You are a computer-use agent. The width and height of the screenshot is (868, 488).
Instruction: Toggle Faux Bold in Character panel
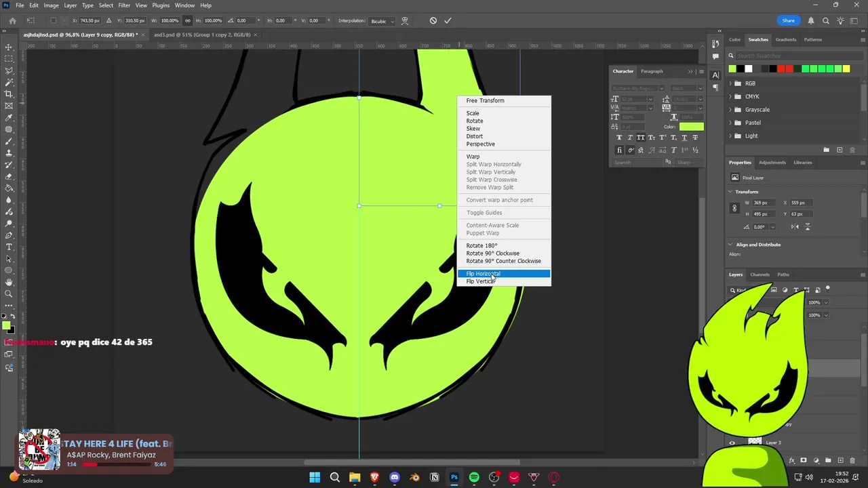click(x=619, y=138)
